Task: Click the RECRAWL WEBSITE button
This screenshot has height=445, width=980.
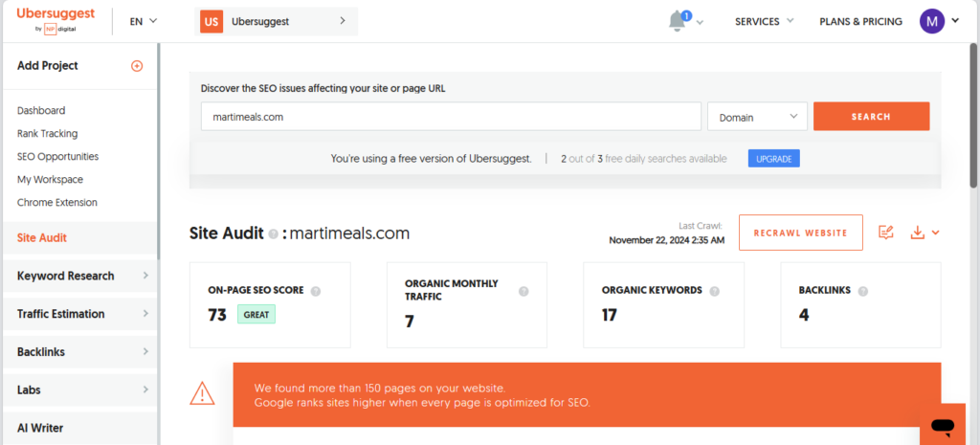Action: coord(801,233)
